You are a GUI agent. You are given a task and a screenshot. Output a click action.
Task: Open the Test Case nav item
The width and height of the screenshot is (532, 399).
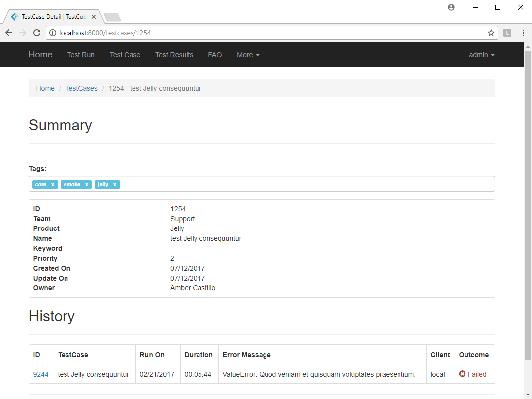[125, 55]
